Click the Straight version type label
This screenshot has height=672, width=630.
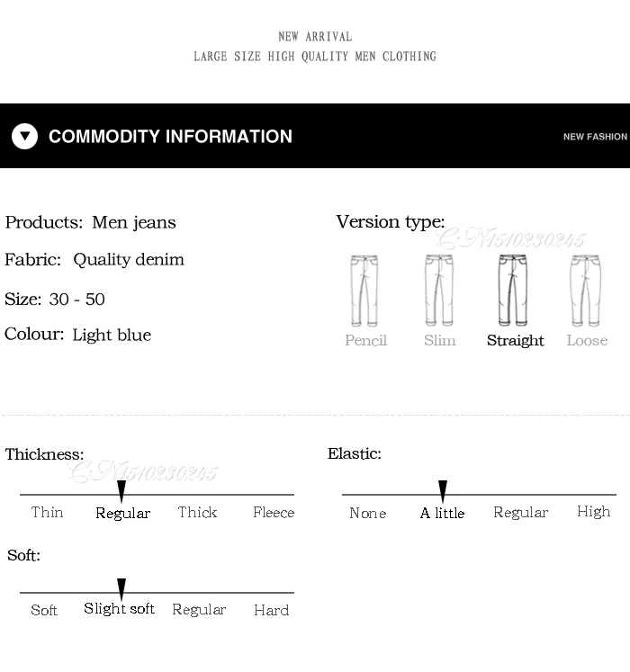pos(516,341)
